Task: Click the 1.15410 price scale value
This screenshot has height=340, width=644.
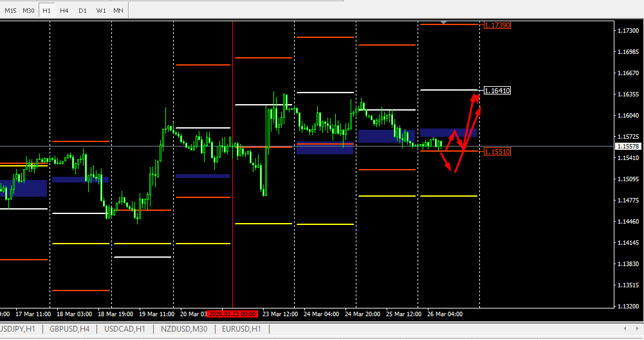Action: [629, 158]
